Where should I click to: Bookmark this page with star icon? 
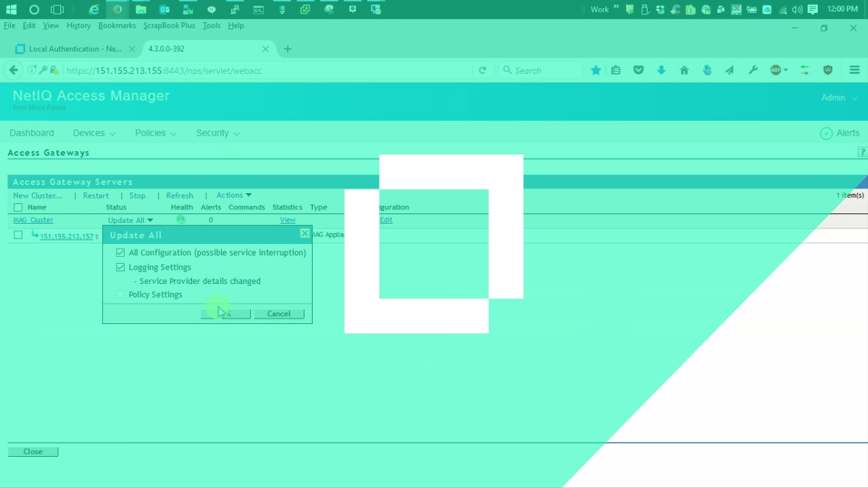pyautogui.click(x=595, y=70)
